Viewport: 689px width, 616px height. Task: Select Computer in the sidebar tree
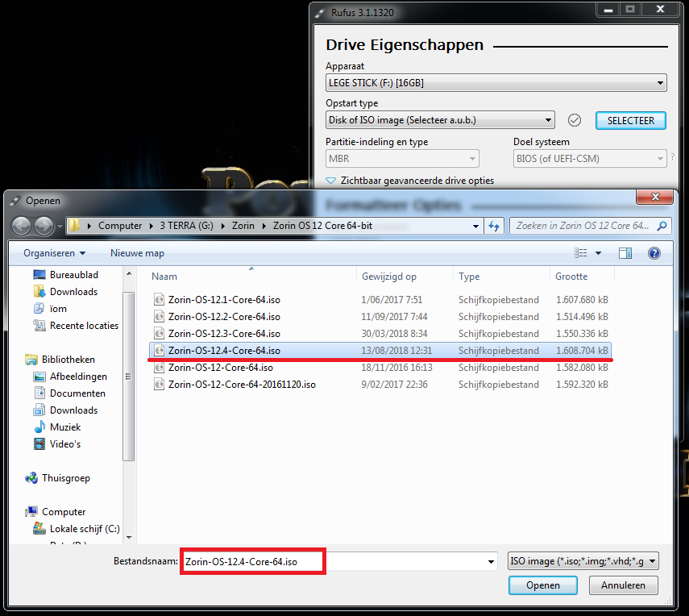[64, 512]
